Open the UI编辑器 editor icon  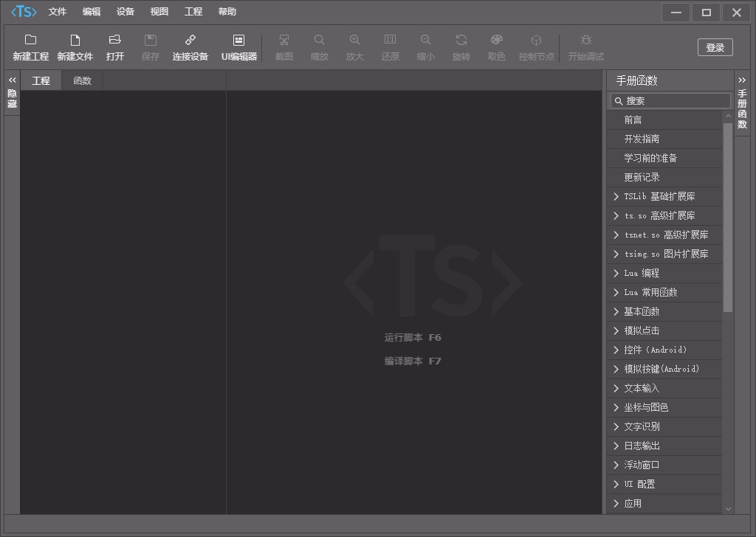[238, 46]
